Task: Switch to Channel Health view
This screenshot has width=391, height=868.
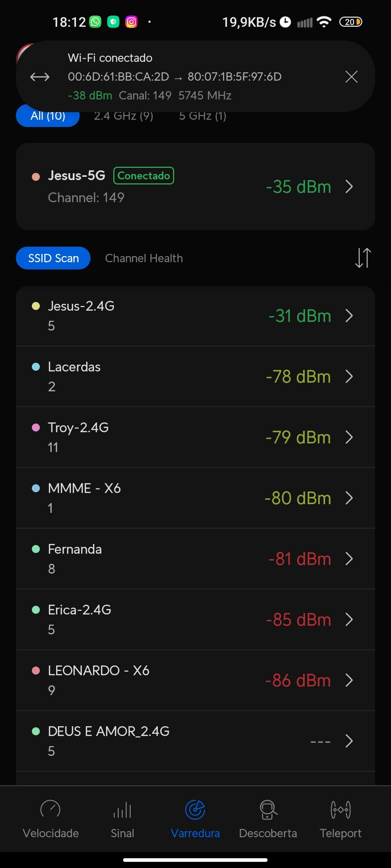Action: [x=144, y=258]
